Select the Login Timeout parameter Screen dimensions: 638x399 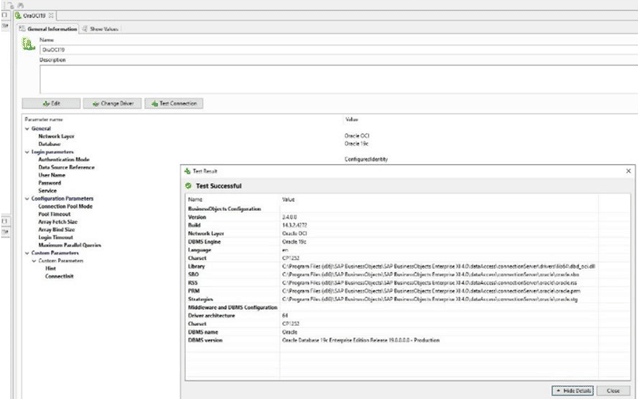(x=56, y=237)
